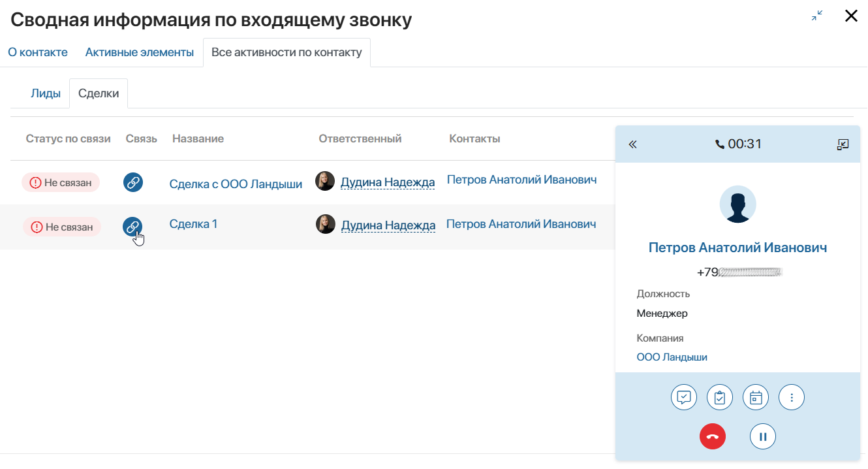
Task: Shrink the summary window with arrows icon
Action: (x=817, y=16)
